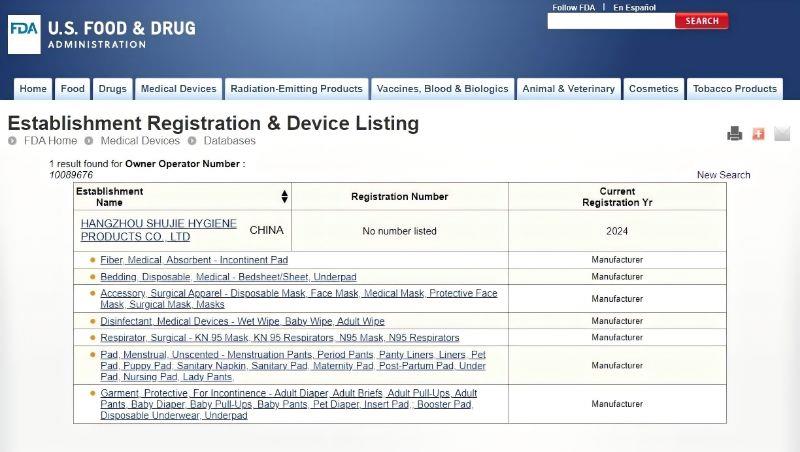
Task: Click the FDA logo
Action: click(24, 34)
